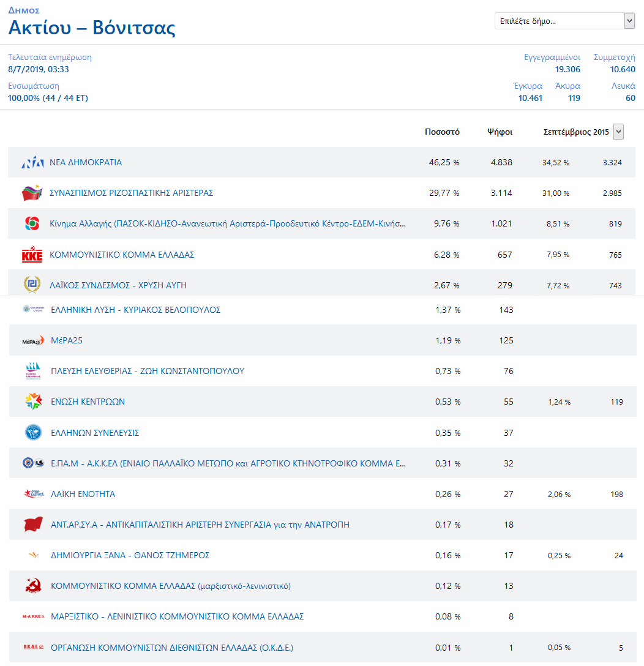Click the Πλεύση Ελευθερίας ship logo

[x=34, y=371]
